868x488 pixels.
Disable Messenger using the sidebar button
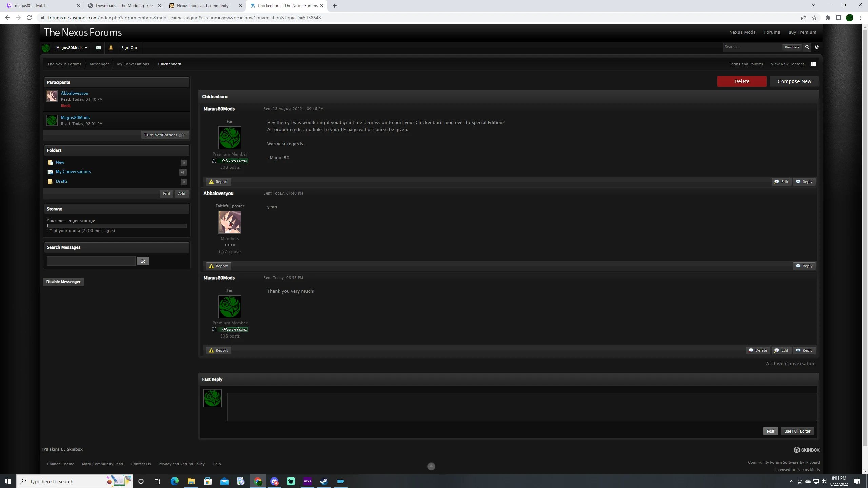(63, 282)
